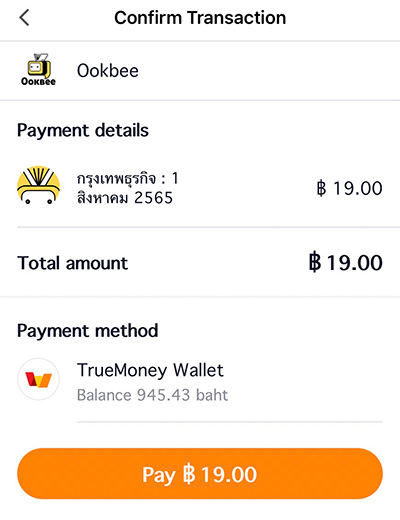The image size is (400, 520).
Task: Tap the baht symbol beside item price
Action: click(321, 188)
